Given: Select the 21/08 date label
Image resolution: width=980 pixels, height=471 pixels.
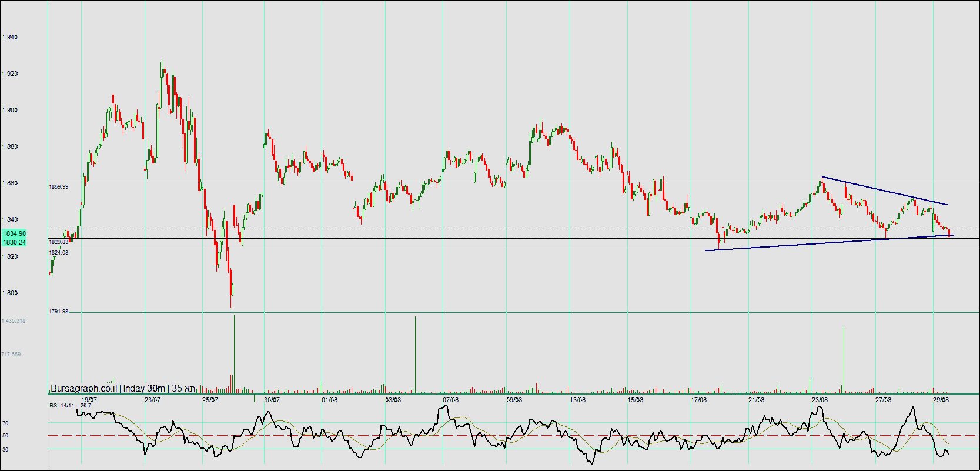Looking at the screenshot, I should tap(756, 400).
